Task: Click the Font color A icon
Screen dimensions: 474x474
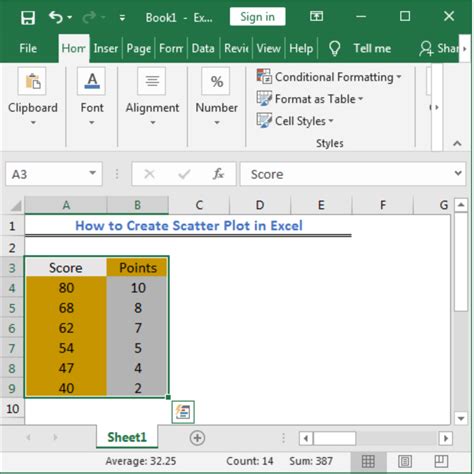Action: (x=92, y=81)
